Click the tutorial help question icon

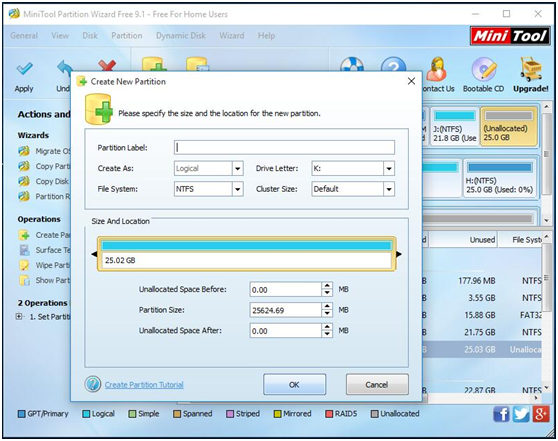pos(93,384)
